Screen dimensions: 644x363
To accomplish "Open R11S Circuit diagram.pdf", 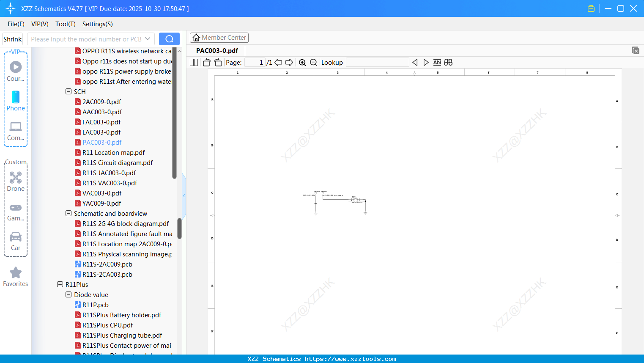I will pos(118,162).
